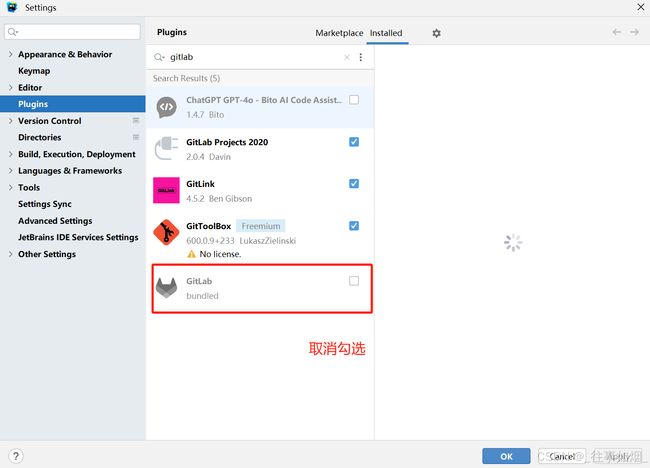Go forward with the right arrow
650x468 pixels.
[x=634, y=32]
